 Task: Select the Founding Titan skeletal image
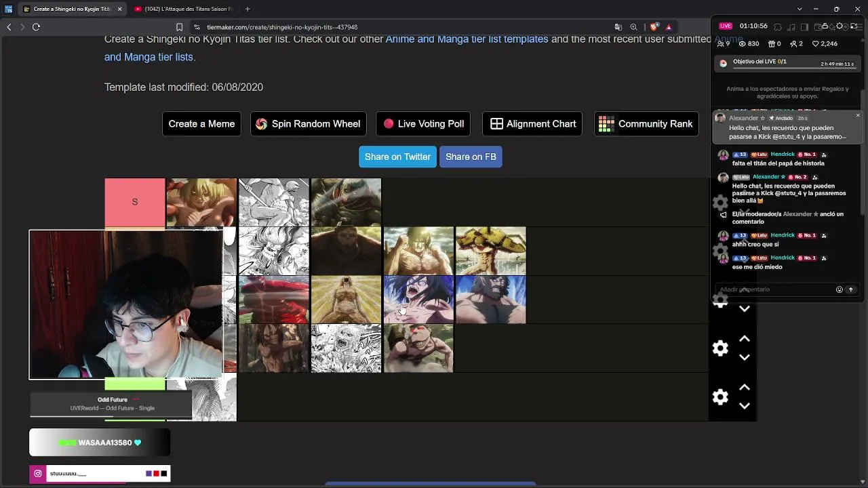tap(346, 300)
